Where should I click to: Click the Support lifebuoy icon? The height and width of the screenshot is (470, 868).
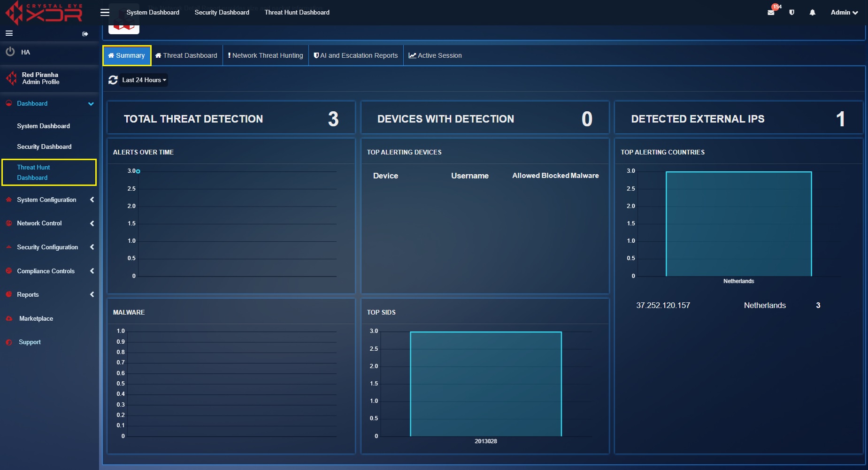[9, 342]
